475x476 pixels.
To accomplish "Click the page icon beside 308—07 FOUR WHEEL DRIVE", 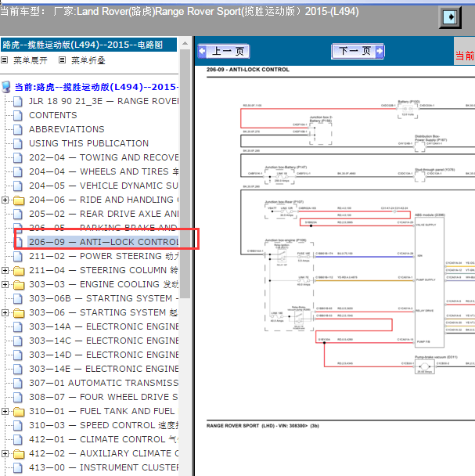I will click(18, 398).
